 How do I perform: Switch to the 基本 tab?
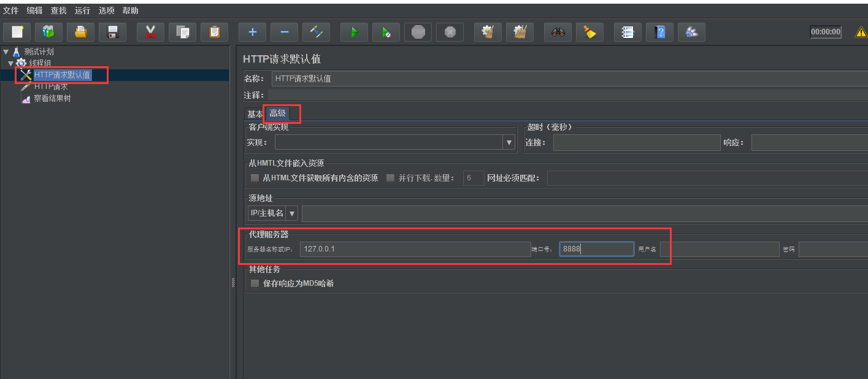point(254,113)
